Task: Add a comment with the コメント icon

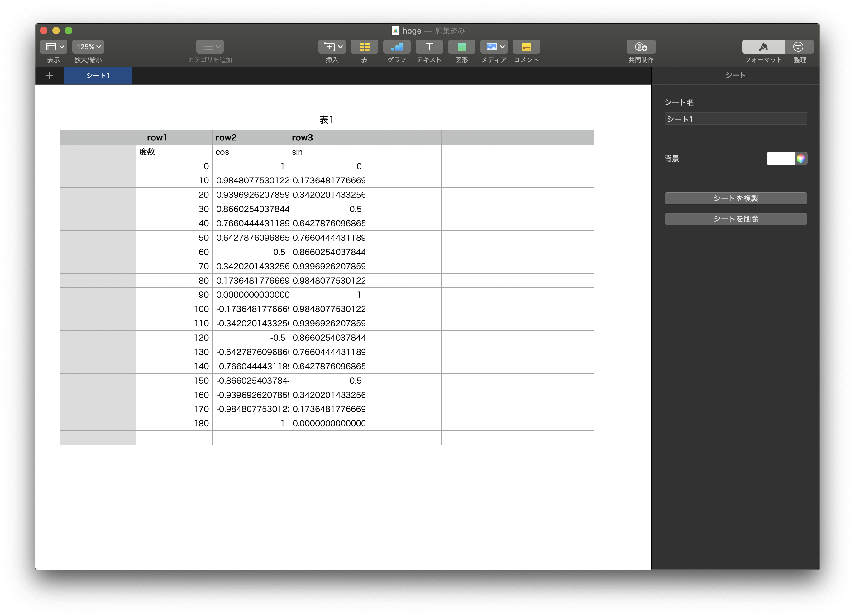Action: (x=526, y=47)
